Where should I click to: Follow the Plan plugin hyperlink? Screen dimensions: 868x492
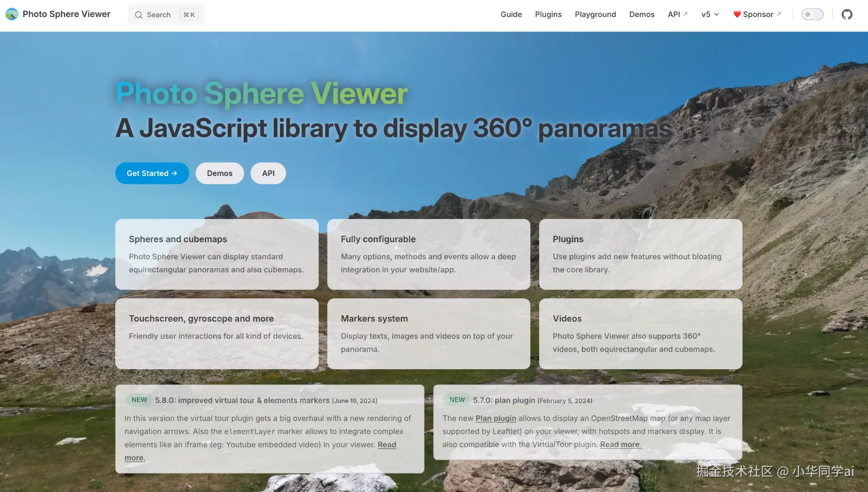[496, 418]
